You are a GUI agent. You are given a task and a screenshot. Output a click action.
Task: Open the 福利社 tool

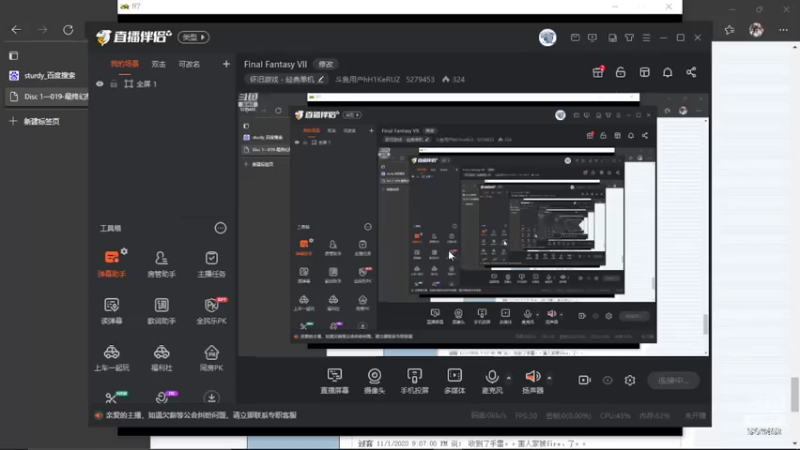pos(161,357)
